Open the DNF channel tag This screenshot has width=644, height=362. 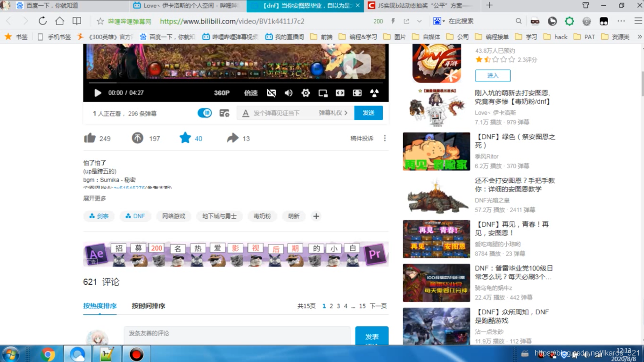click(135, 216)
